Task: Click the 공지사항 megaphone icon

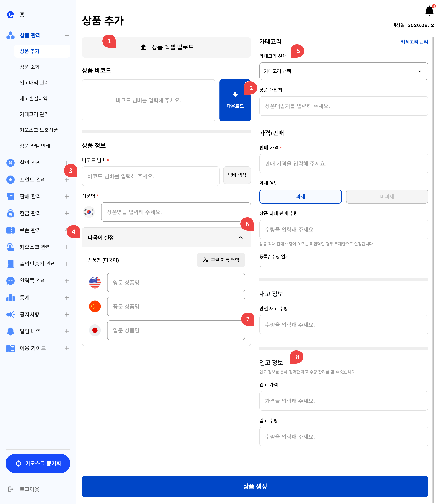Action: pos(11,314)
